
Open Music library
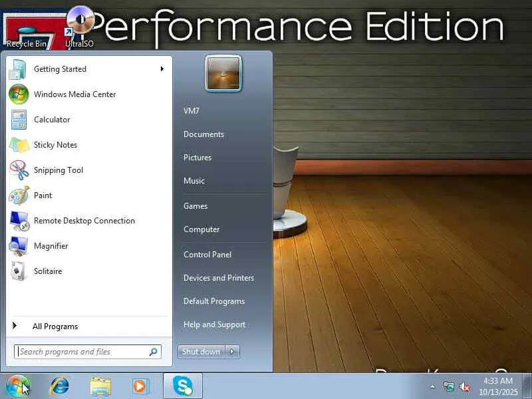[194, 181]
